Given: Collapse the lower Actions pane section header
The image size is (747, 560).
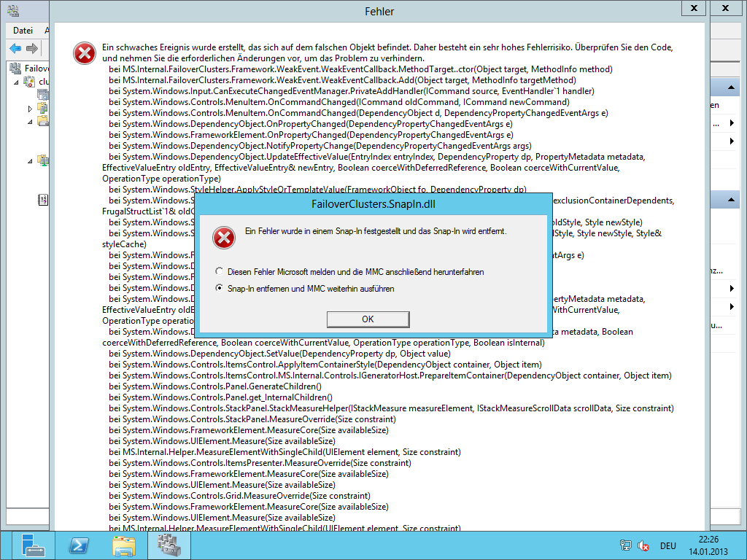Looking at the screenshot, I should [731, 200].
